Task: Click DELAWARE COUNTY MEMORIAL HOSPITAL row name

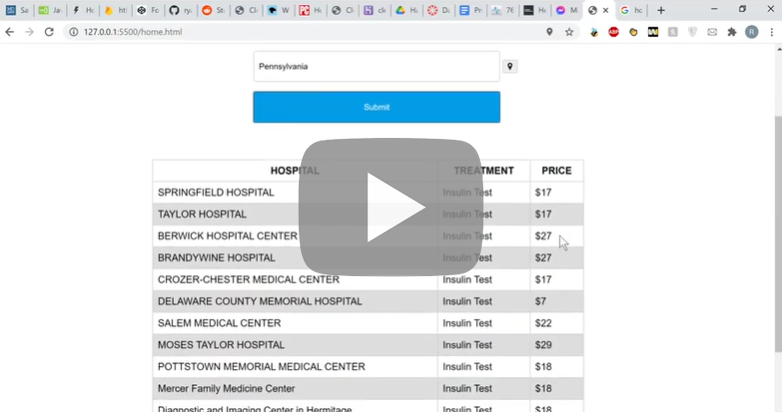Action: coord(260,301)
